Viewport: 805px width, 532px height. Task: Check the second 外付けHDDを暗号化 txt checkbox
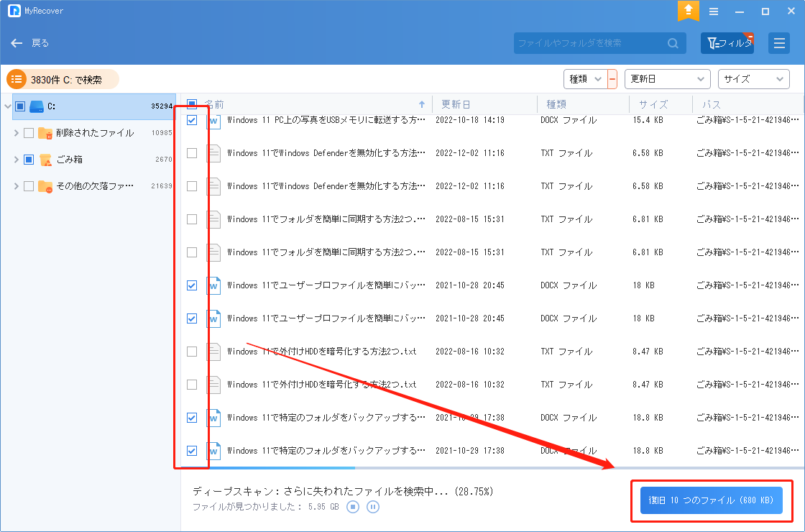[191, 385]
